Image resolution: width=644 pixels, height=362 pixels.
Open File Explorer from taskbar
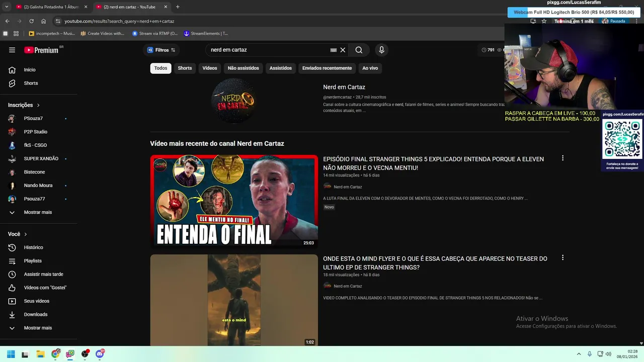40,354
